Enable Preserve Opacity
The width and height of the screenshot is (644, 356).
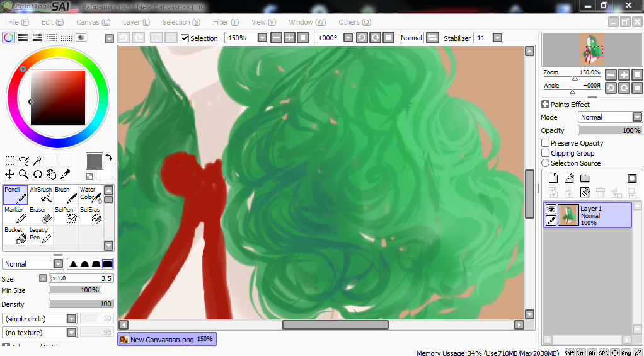[x=546, y=143]
